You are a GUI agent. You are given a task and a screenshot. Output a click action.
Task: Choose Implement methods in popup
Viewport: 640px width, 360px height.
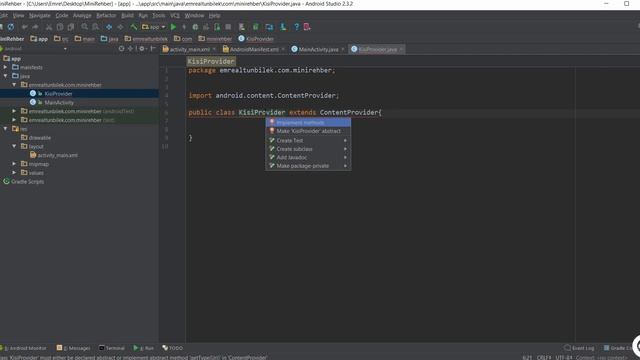(x=308, y=122)
